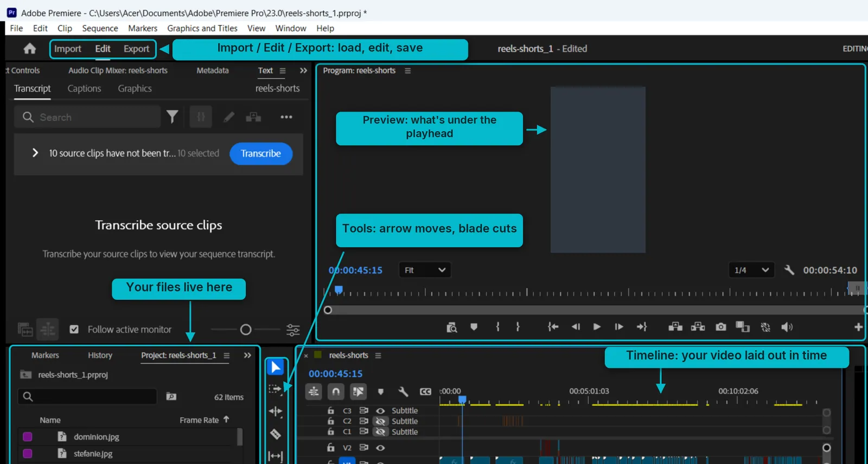Show more Project panel tabs chevron
868x464 pixels.
(247, 355)
